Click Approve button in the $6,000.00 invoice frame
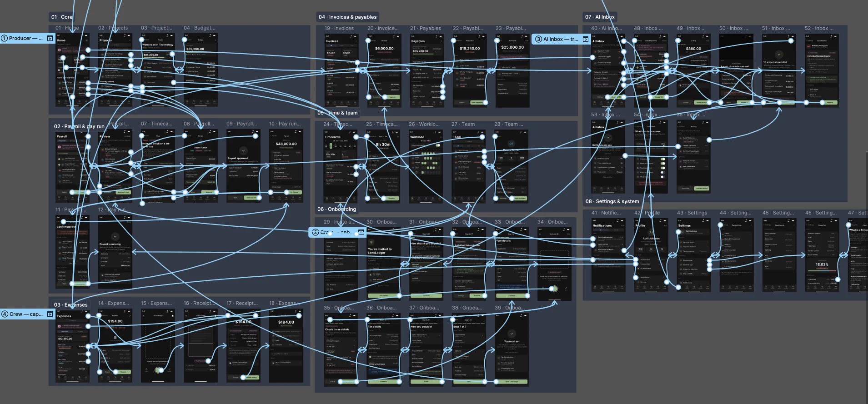 click(392, 97)
